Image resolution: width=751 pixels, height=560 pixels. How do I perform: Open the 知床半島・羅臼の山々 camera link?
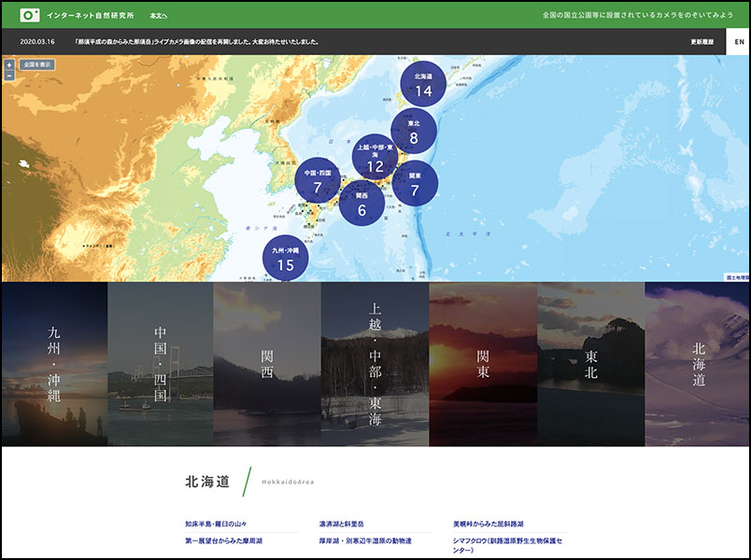coord(216,525)
